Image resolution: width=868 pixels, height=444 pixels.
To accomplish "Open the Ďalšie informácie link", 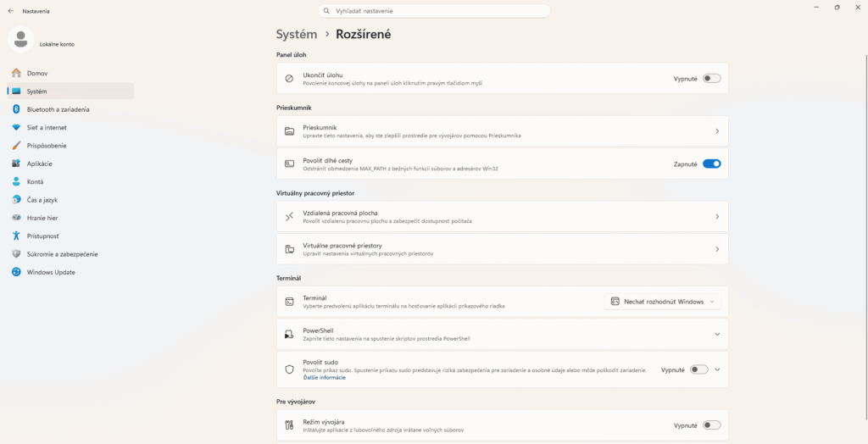I will click(325, 378).
